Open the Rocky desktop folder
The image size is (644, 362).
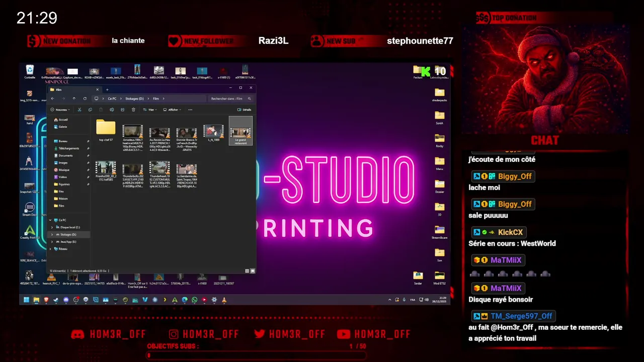tap(440, 140)
